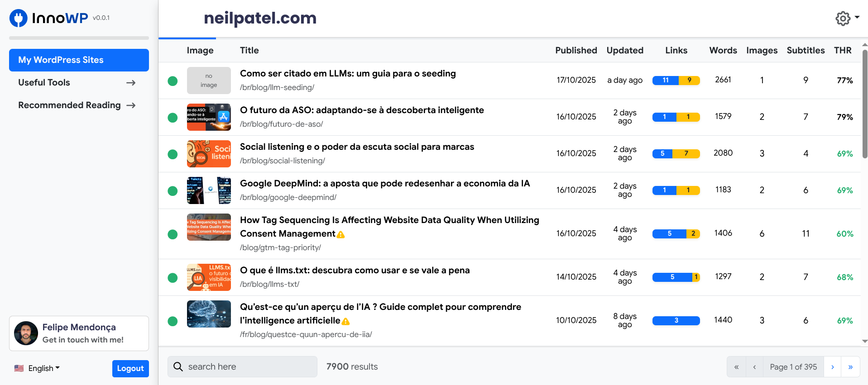This screenshot has height=385, width=868.
Task: Open the English language dropdown
Action: [44, 368]
